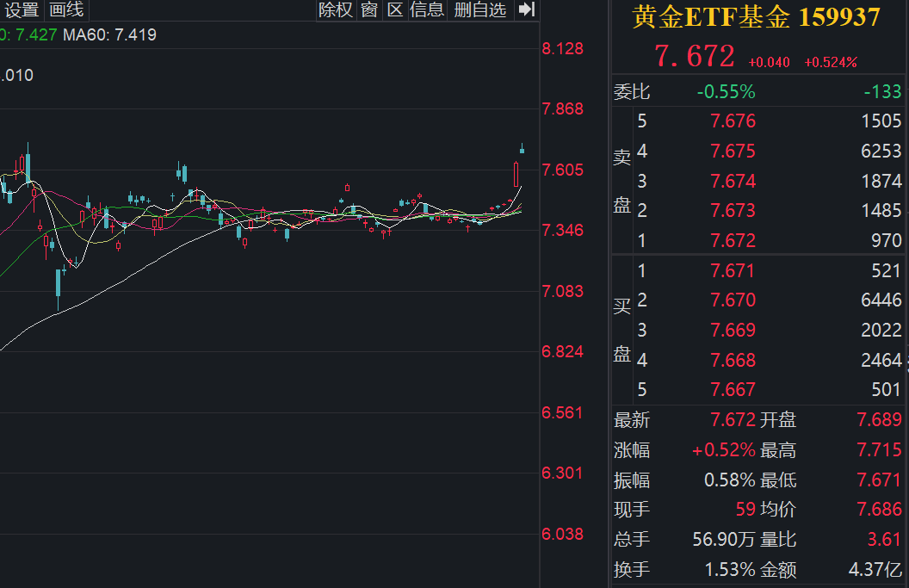Image resolution: width=909 pixels, height=588 pixels.
Task: Click the 区 (range statistics) button
Action: [x=395, y=9]
